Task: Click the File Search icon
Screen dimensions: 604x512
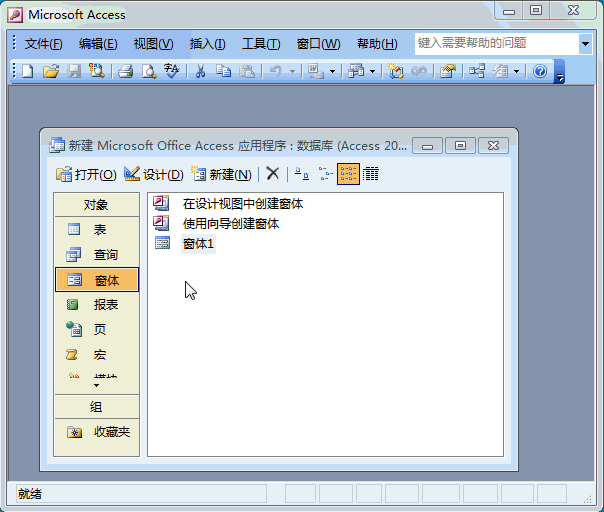Action: coord(96,71)
